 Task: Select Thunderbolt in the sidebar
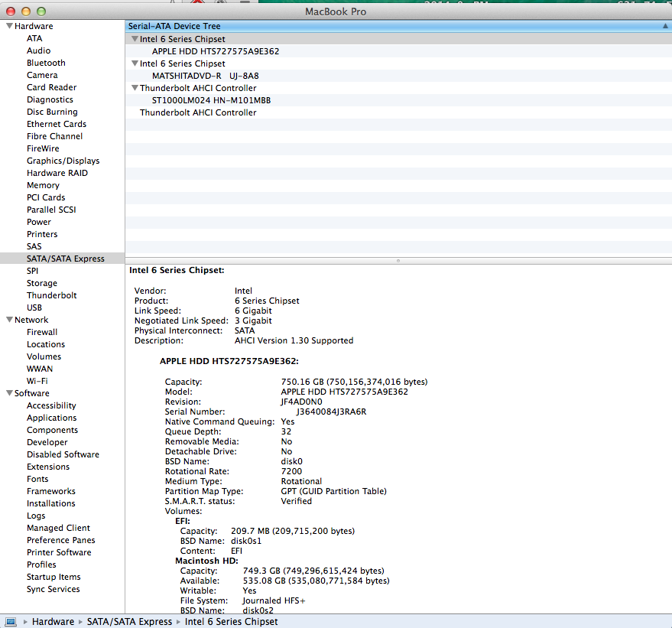click(x=51, y=295)
